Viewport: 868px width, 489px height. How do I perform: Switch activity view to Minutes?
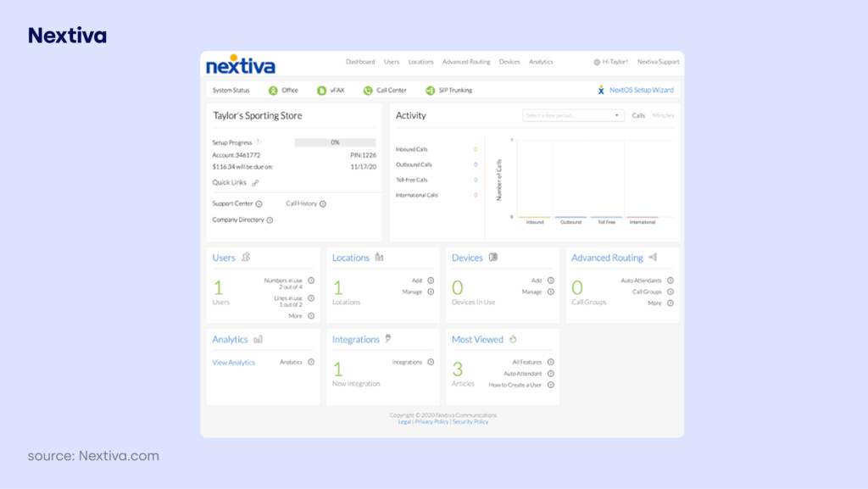tap(663, 115)
